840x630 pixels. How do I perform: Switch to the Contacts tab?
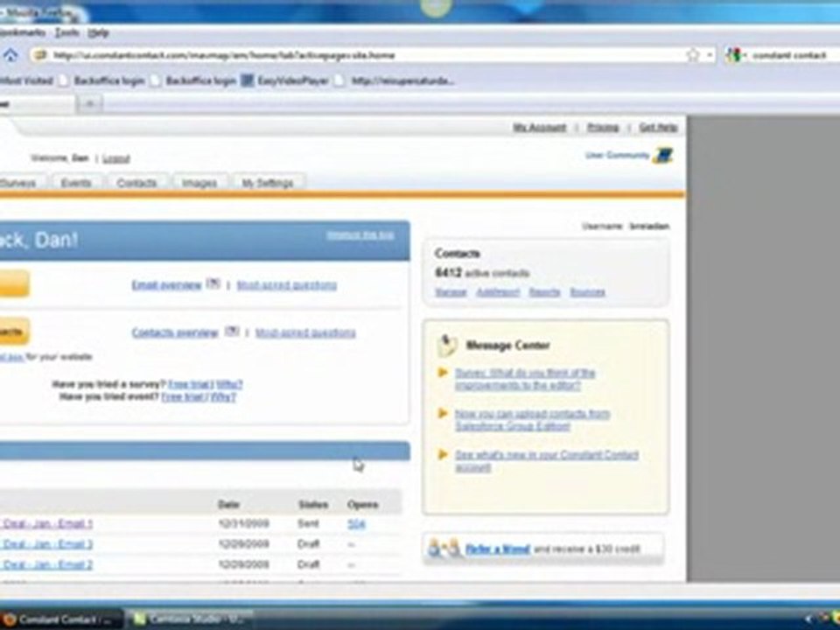pos(136,183)
